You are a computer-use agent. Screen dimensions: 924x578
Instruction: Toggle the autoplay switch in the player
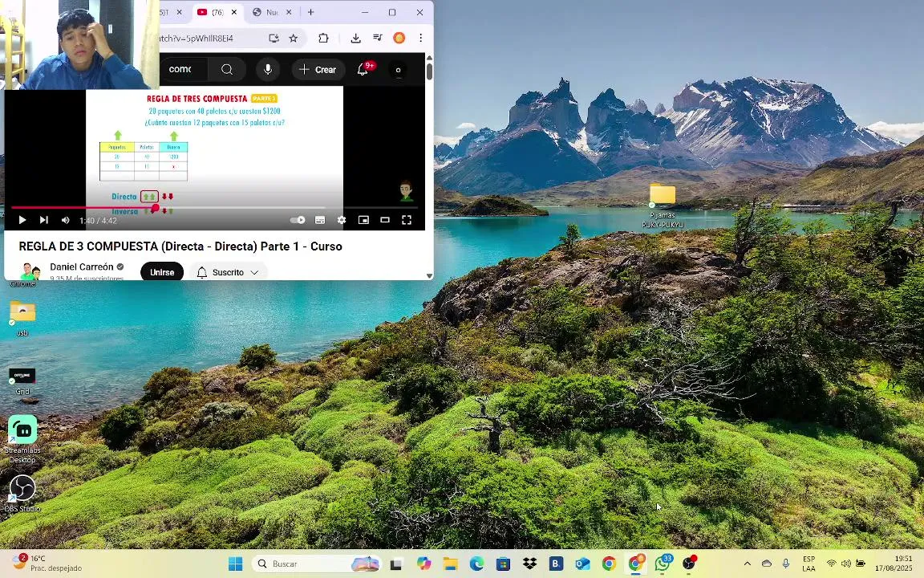298,220
